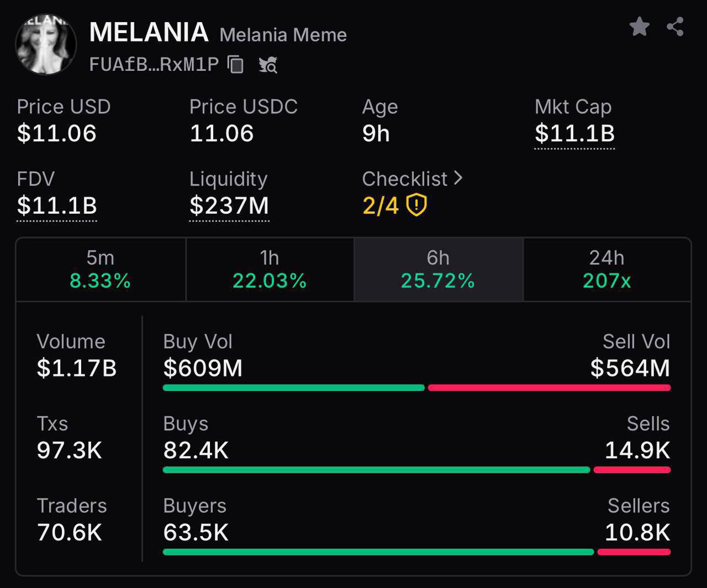Screen dimensions: 707x588
Task: Click the share icon
Action: (675, 27)
